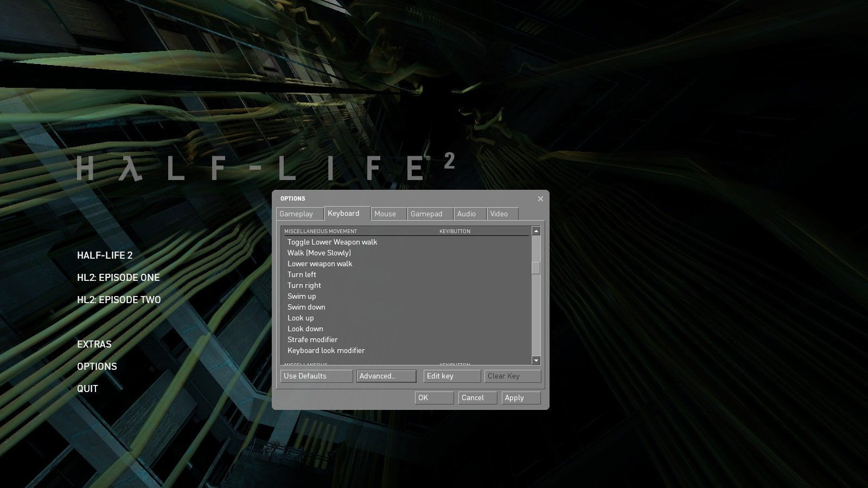The height and width of the screenshot is (488, 868).
Task: Choose HL2: EPISODE ONE menu entry
Action: coord(118,278)
